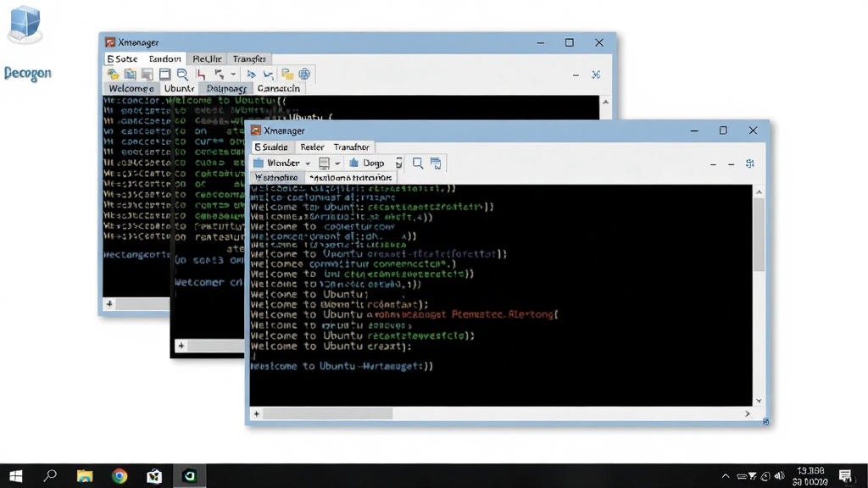The width and height of the screenshot is (868, 488).
Task: Open the 'Transfirs' menu in back Xmanager window
Action: [249, 58]
